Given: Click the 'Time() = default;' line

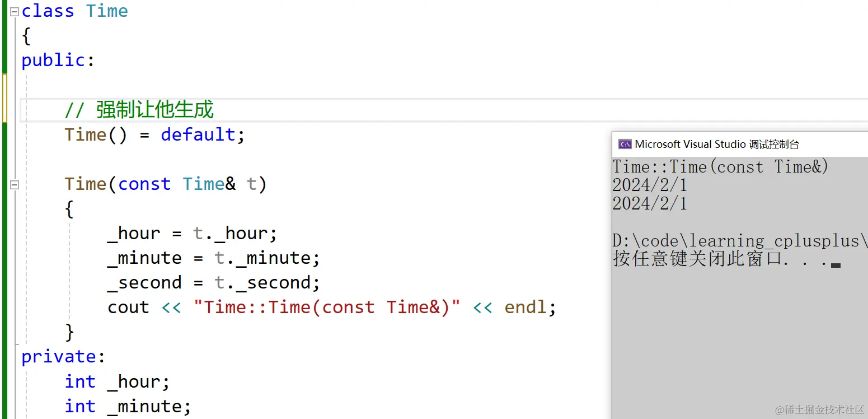Looking at the screenshot, I should (154, 135).
